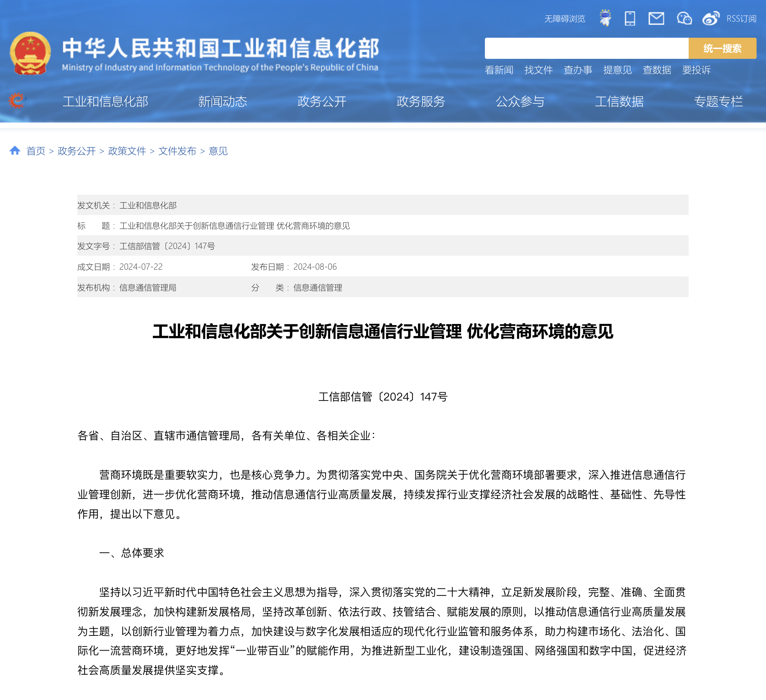Open the 政务公开 navigation menu
This screenshot has width=766, height=700.
coord(321,101)
